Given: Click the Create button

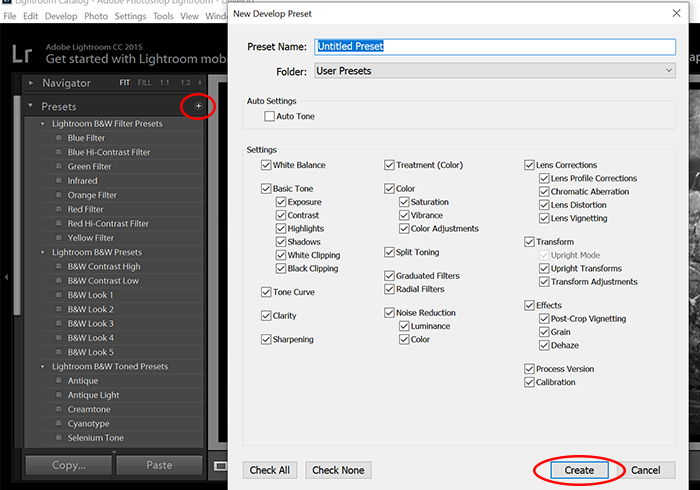Looking at the screenshot, I should (579, 470).
